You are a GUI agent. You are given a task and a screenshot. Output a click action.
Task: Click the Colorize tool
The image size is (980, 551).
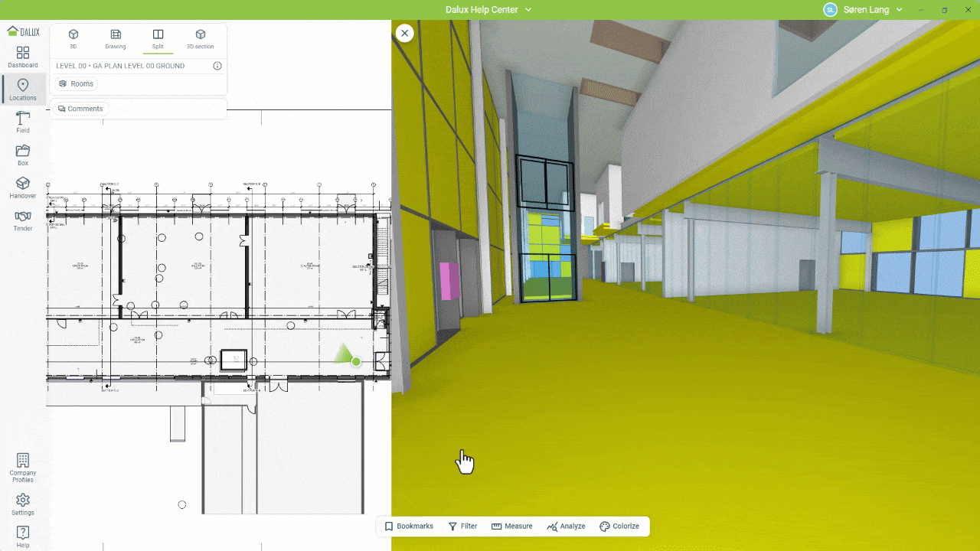pos(619,527)
